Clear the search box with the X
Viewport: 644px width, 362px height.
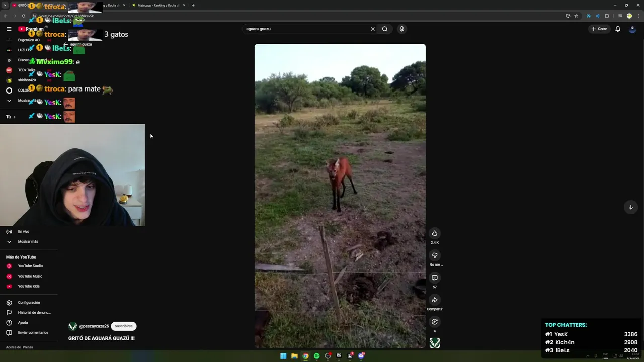pos(373,29)
